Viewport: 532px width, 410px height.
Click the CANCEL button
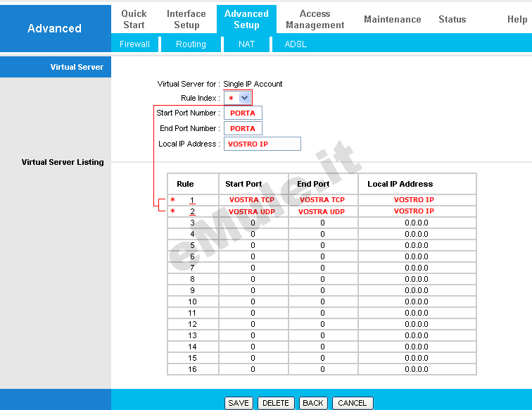pyautogui.click(x=352, y=403)
